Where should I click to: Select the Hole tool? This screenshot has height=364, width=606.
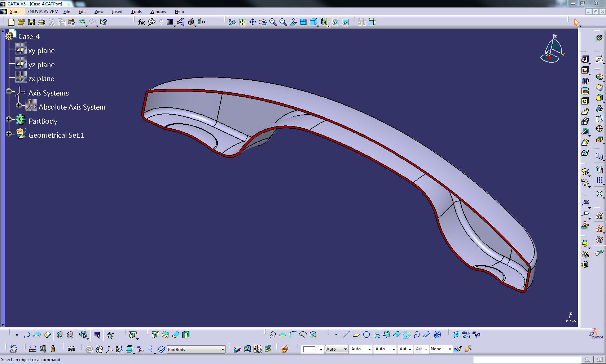(585, 101)
